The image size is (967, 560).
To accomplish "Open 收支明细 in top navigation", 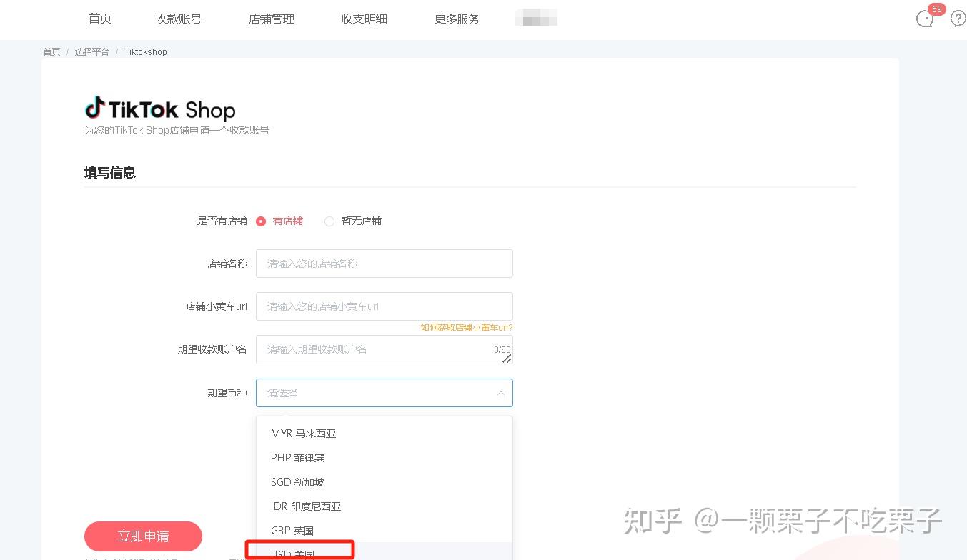I will coord(365,19).
